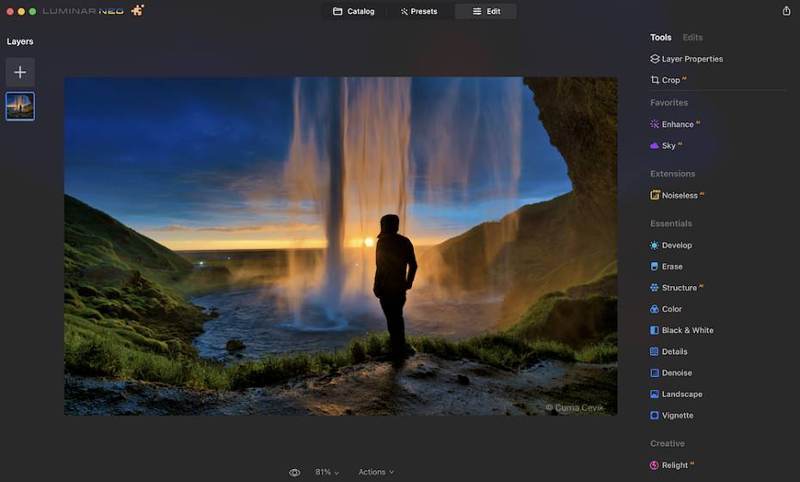Image resolution: width=800 pixels, height=482 pixels.
Task: Click the Catalog folder icon
Action: pos(337,11)
